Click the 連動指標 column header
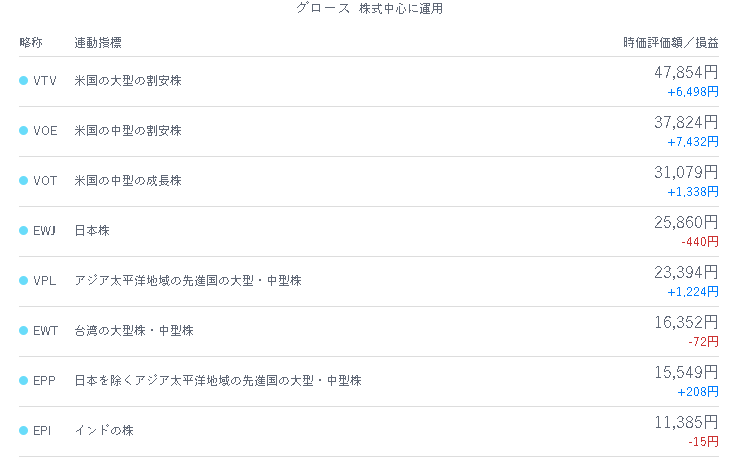 pos(98,43)
